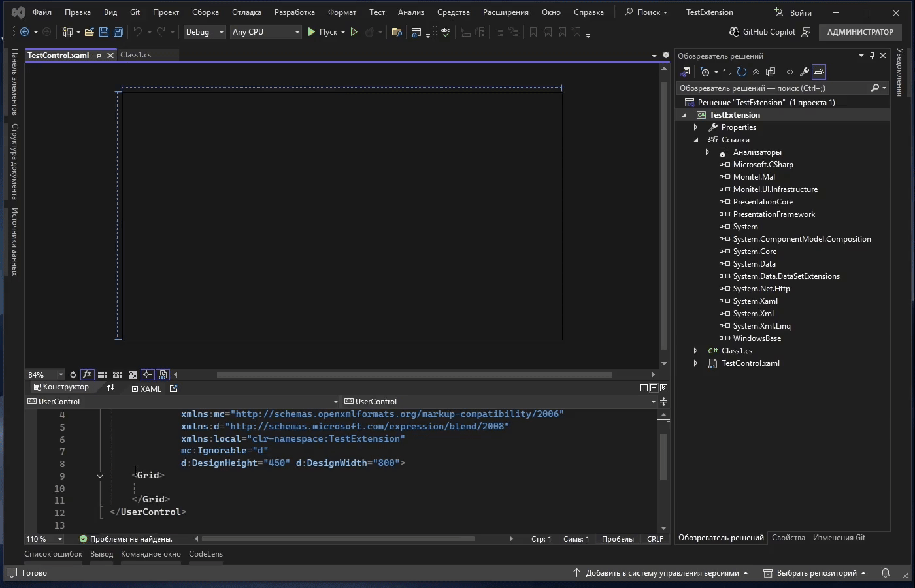Screen dimensions: 915x588
Task: Open the notifications bell in status bar
Action: (886, 573)
